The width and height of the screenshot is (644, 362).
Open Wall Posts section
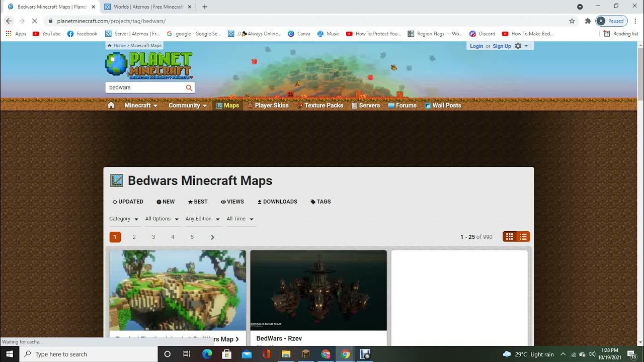point(443,106)
